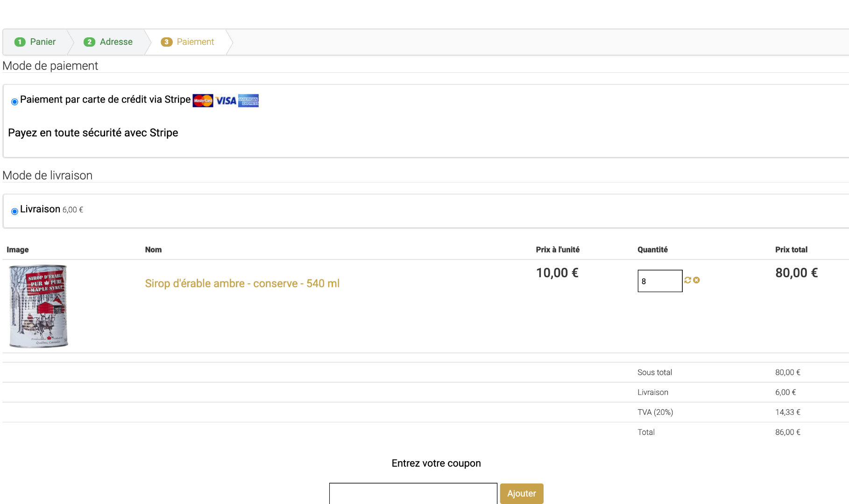The image size is (849, 504).
Task: Click the final total '86,00 €'
Action: pyautogui.click(x=788, y=432)
